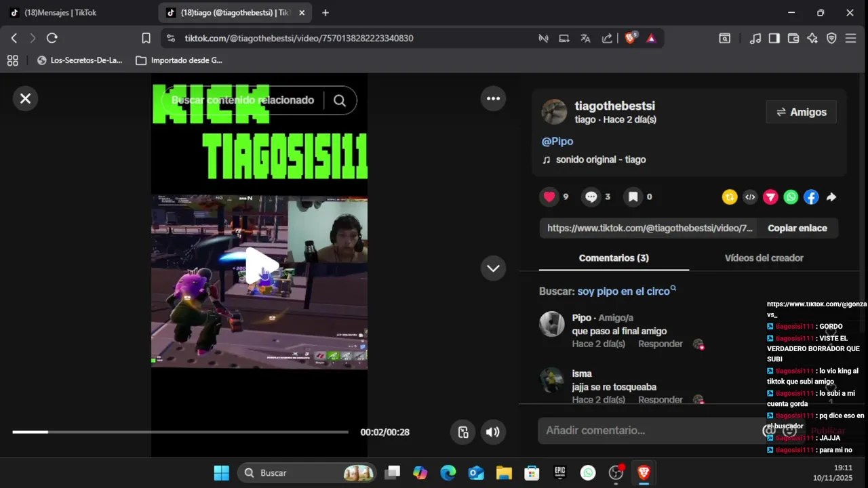Screen dimensions: 868x488
Task: Send to friends via red paper-plane icon
Action: (770, 197)
